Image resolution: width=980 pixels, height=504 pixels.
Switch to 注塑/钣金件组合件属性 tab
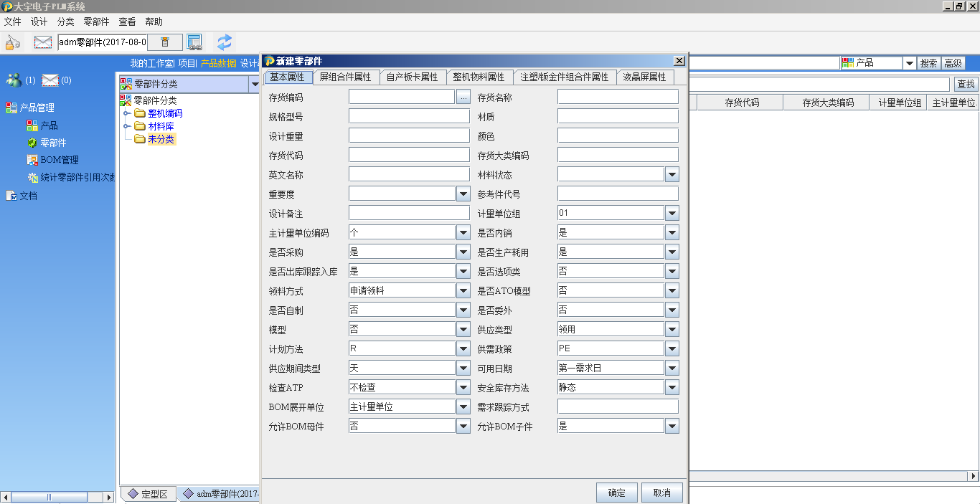[565, 77]
